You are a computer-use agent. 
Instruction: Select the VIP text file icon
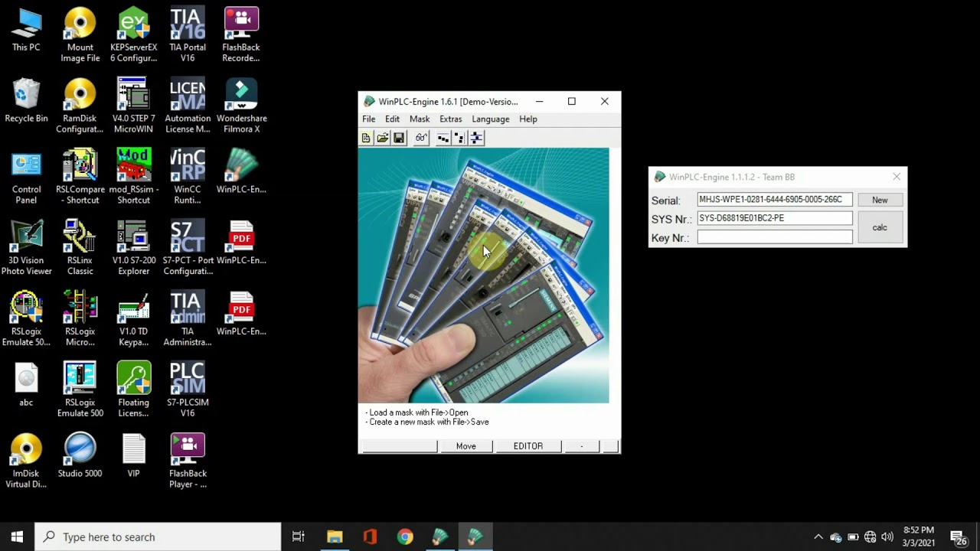pyautogui.click(x=133, y=456)
